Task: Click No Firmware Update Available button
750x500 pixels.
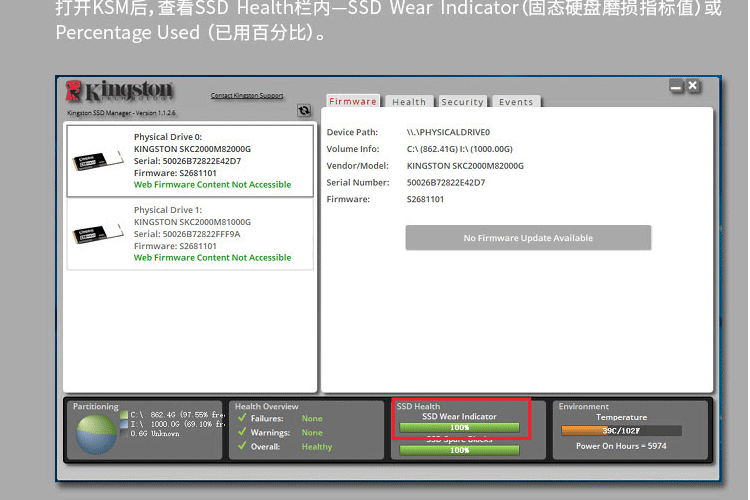Action: tap(528, 238)
